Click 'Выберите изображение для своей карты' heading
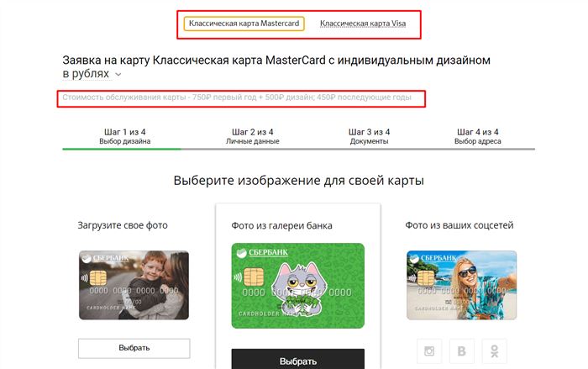 coord(299,181)
